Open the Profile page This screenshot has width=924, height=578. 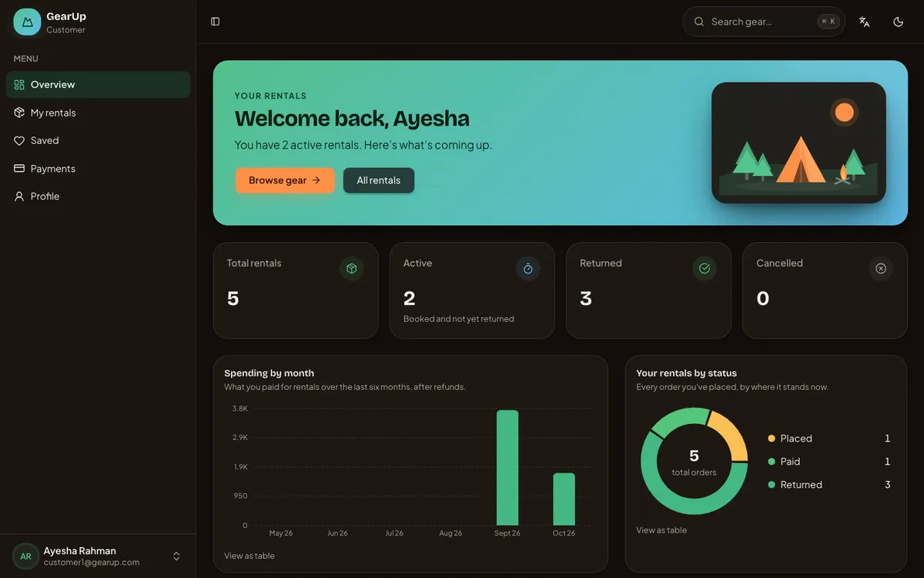(x=98, y=197)
